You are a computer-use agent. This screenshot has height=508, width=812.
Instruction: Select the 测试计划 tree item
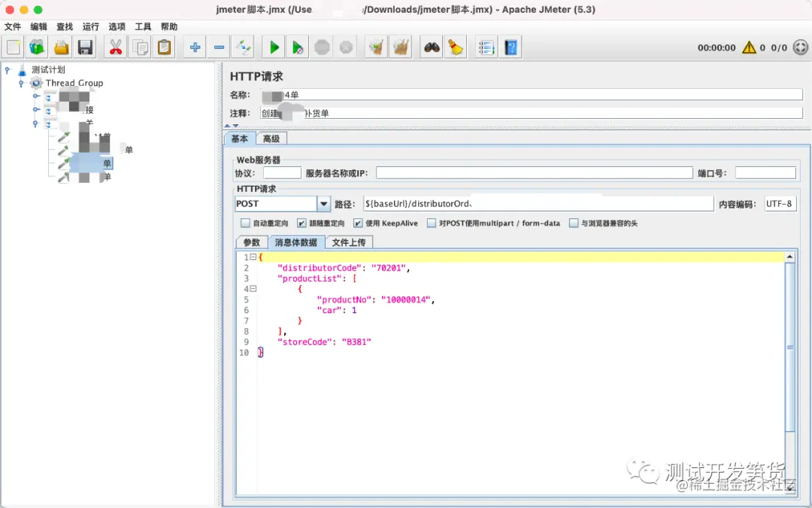pyautogui.click(x=48, y=69)
